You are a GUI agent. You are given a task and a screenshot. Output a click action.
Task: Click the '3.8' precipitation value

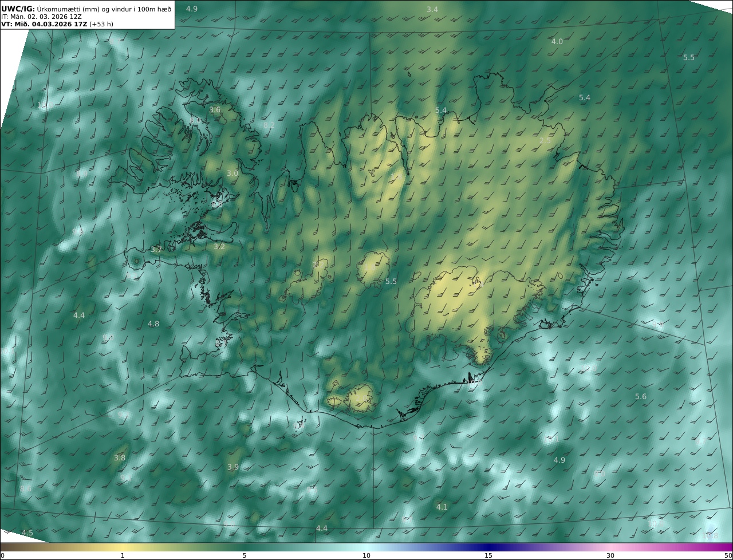(x=120, y=458)
